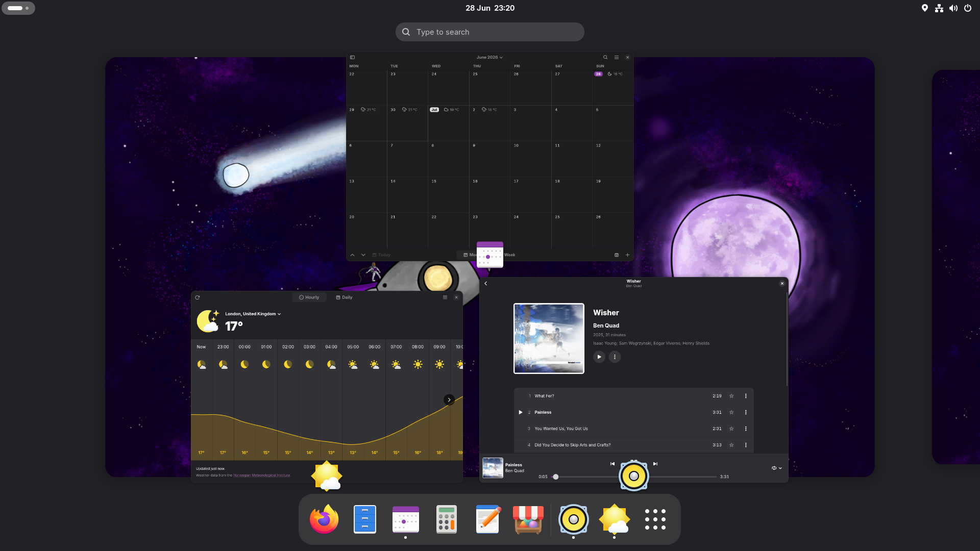Switch Weather to Hourly forecast

(x=309, y=297)
